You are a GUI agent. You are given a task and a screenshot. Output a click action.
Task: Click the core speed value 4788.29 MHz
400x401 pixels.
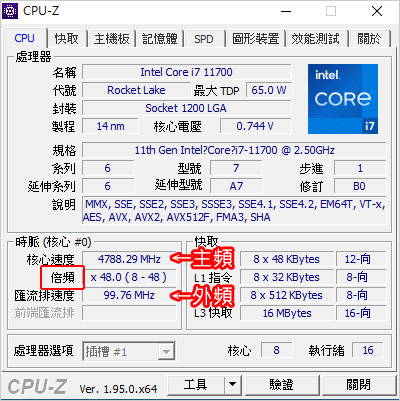(x=129, y=259)
